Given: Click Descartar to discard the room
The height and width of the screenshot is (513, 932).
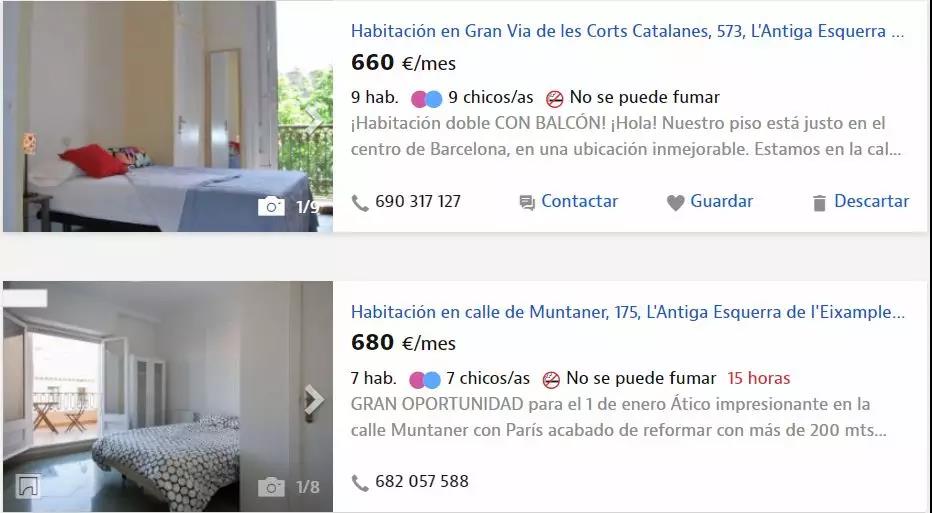Looking at the screenshot, I should 871,202.
